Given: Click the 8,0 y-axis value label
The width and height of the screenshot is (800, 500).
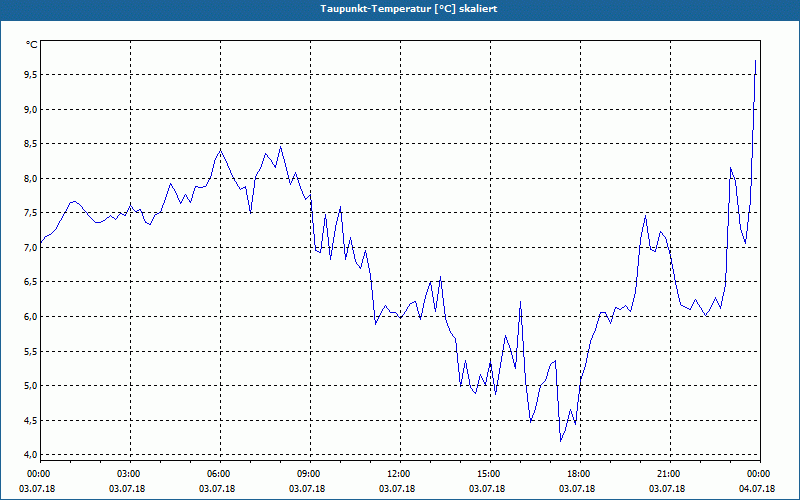Looking at the screenshot, I should (x=30, y=179).
